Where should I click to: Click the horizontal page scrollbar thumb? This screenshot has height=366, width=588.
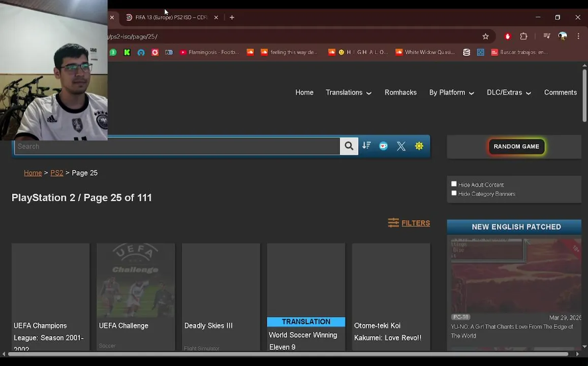pos(288,354)
